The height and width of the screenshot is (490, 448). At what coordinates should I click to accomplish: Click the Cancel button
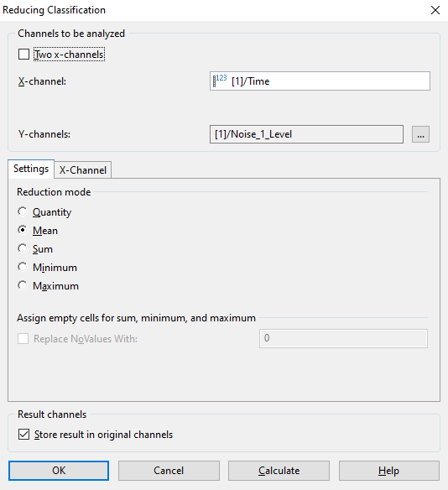click(x=169, y=471)
